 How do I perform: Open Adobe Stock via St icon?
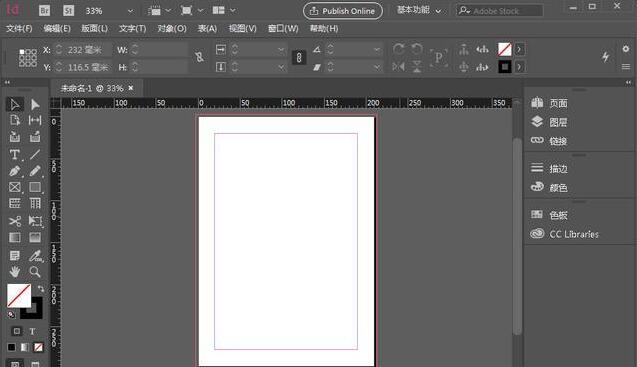click(x=68, y=11)
